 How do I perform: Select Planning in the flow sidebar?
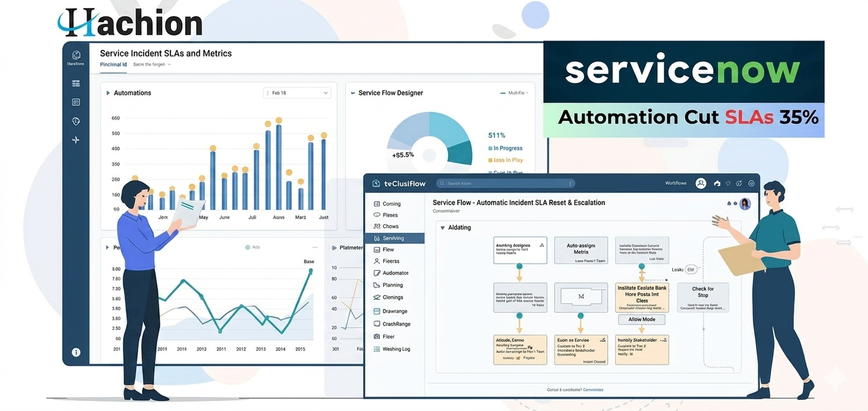(388, 285)
